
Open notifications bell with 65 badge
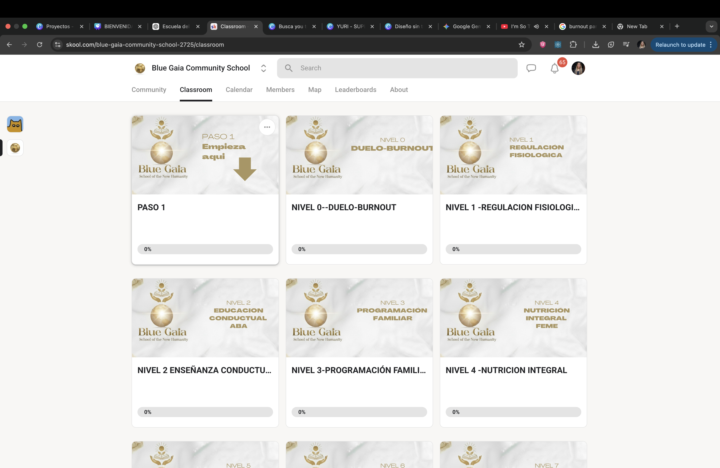tap(555, 68)
